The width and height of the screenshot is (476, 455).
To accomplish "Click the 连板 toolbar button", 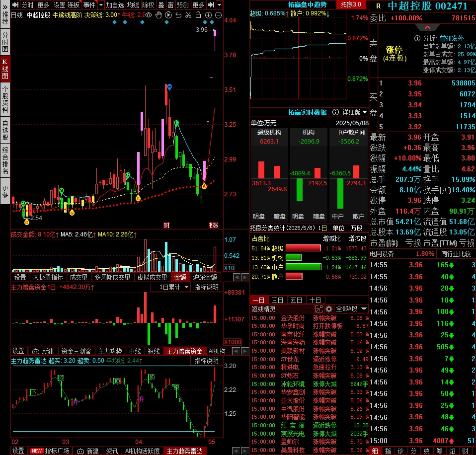I will (x=74, y=5).
